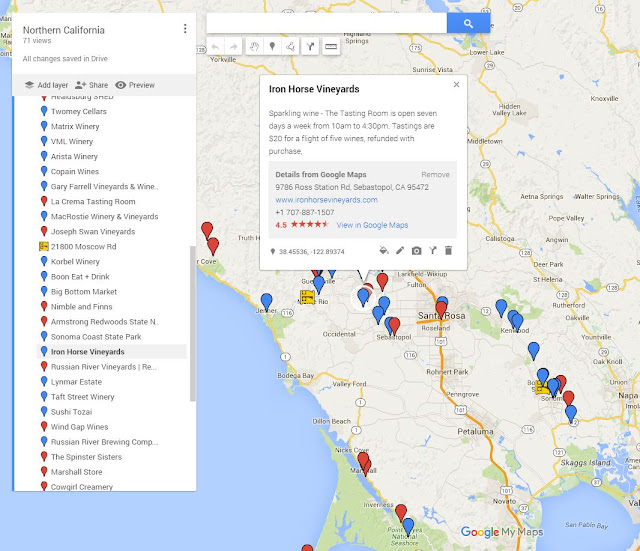Click the edit pencil icon in info window
Image resolution: width=640 pixels, height=551 pixels.
400,251
